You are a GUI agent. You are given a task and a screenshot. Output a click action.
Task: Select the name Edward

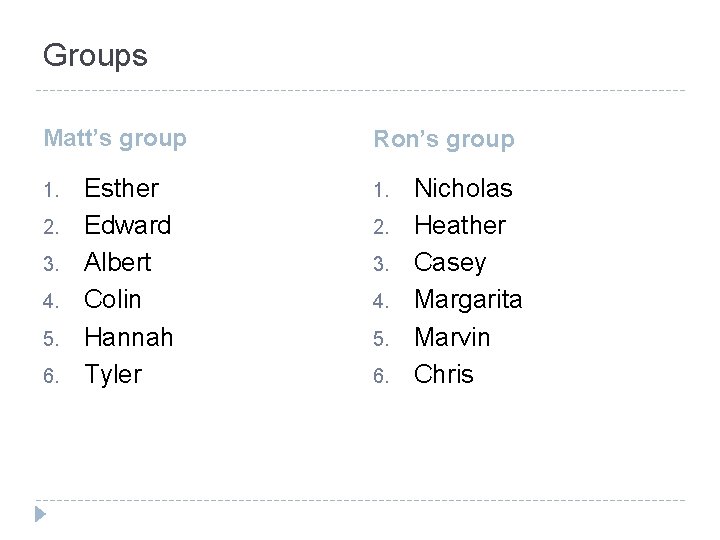point(127,225)
